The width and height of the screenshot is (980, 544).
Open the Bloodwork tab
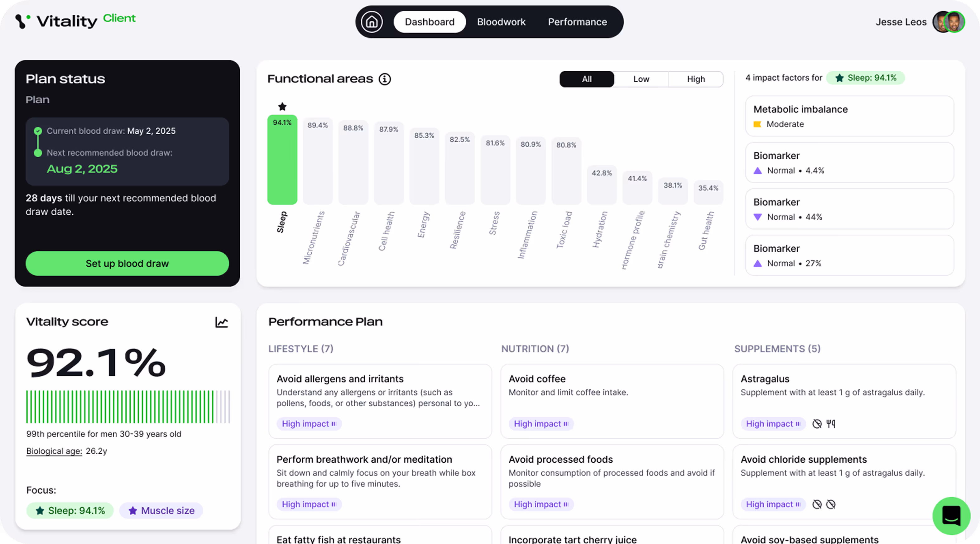coord(501,22)
